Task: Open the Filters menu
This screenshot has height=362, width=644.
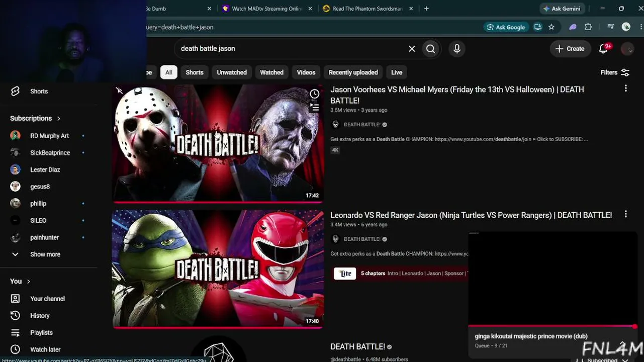Action: [615, 72]
